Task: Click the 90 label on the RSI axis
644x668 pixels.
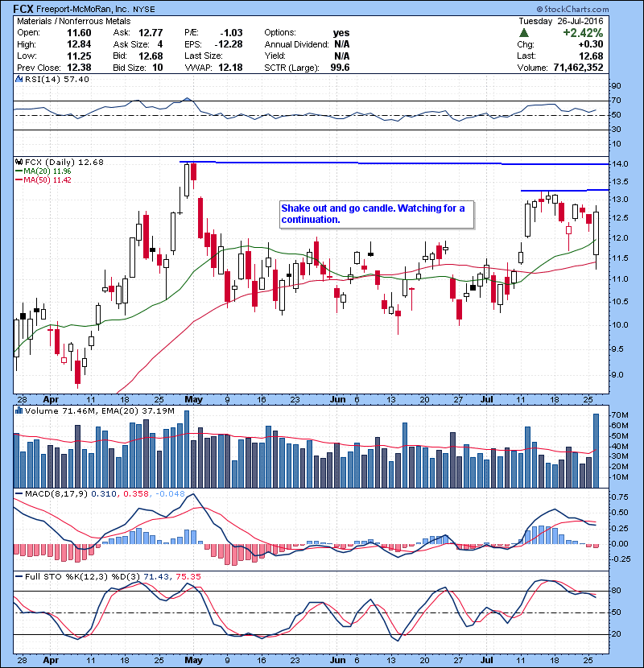Action: point(617,86)
